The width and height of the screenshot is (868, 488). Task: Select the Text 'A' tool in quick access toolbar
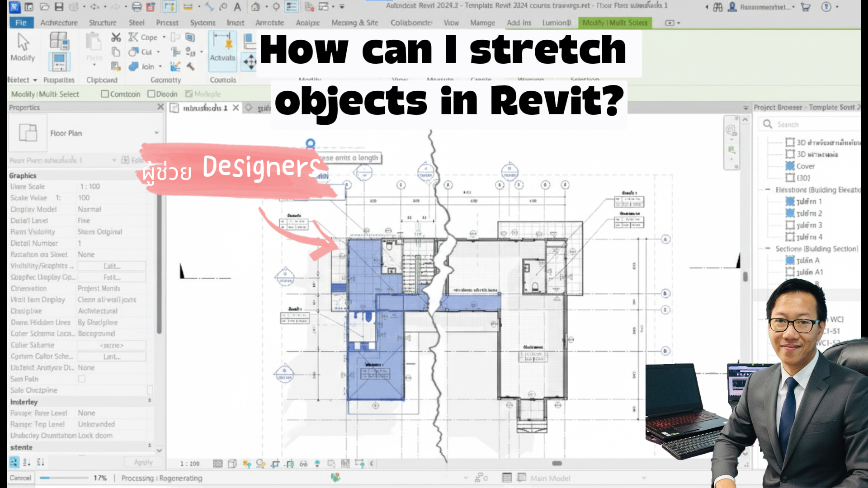click(237, 7)
